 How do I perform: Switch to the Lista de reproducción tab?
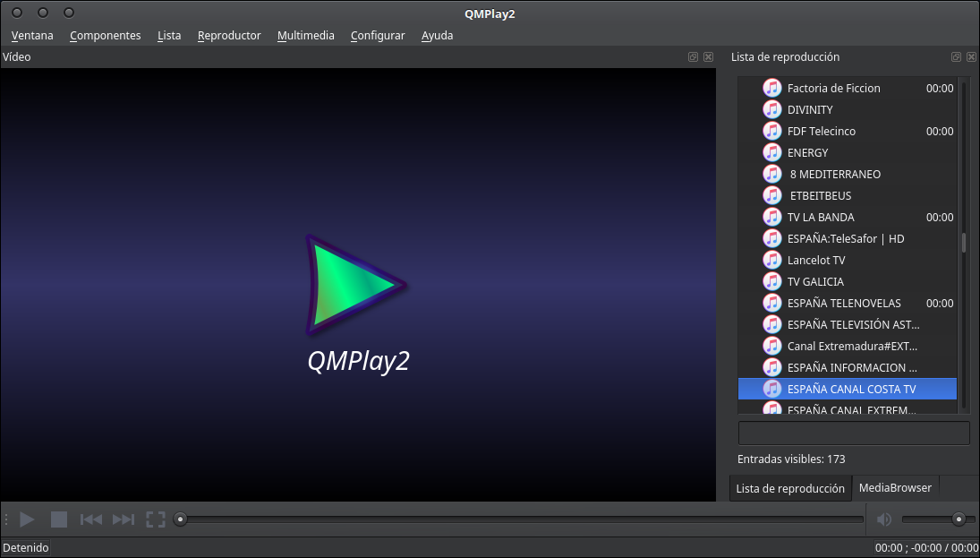click(x=790, y=488)
